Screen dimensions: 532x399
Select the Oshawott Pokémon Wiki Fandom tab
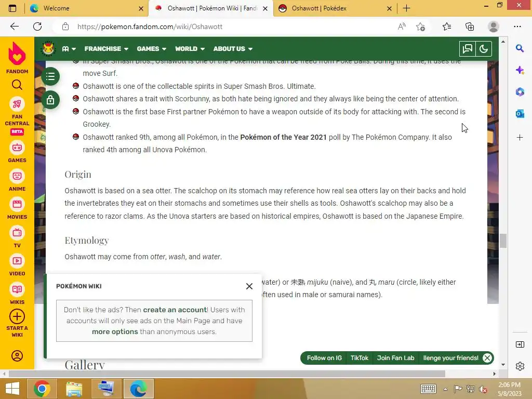211,8
